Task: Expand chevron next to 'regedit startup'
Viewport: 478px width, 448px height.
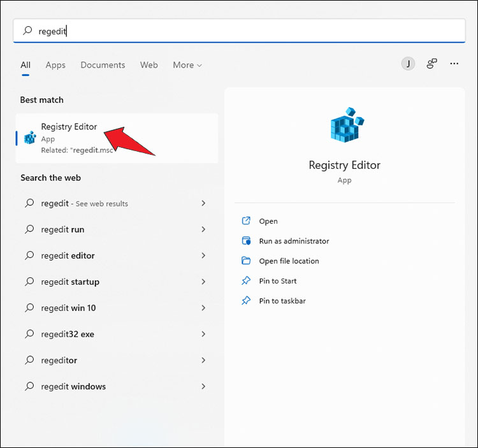Action: pos(203,282)
